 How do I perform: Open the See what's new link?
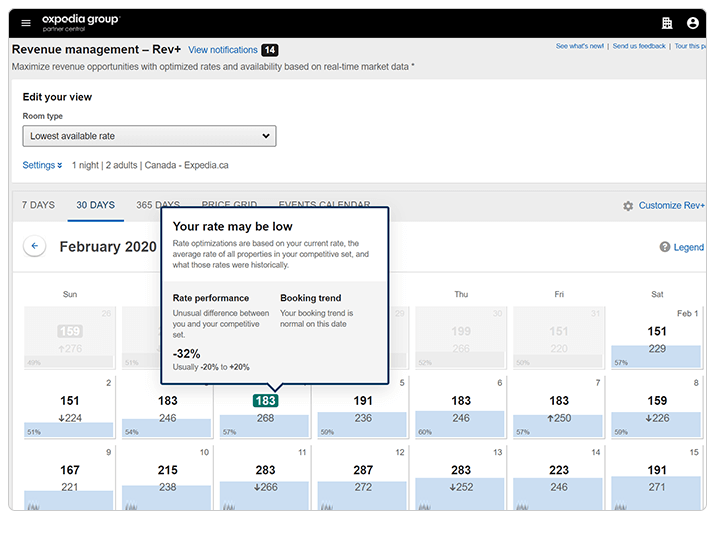(x=580, y=46)
